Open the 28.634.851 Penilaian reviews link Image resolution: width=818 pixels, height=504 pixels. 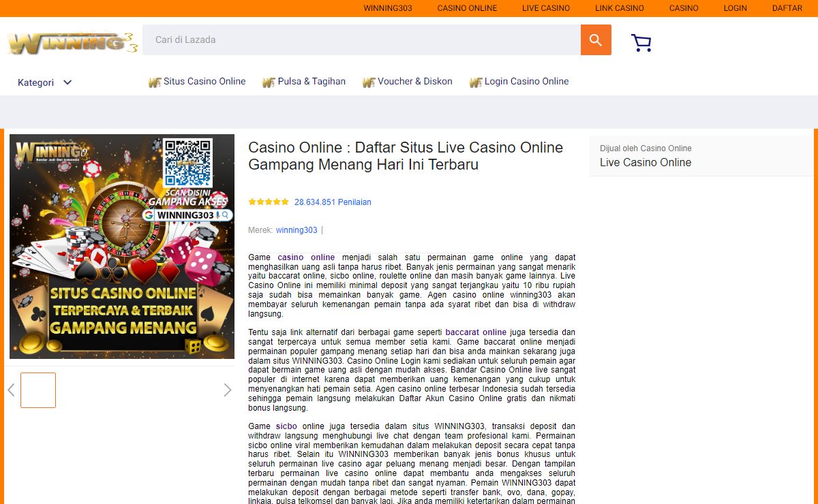point(333,202)
